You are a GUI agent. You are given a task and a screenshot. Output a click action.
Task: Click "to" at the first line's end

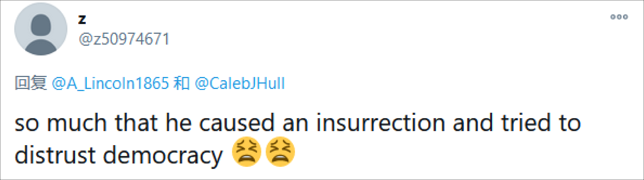[x=570, y=123]
